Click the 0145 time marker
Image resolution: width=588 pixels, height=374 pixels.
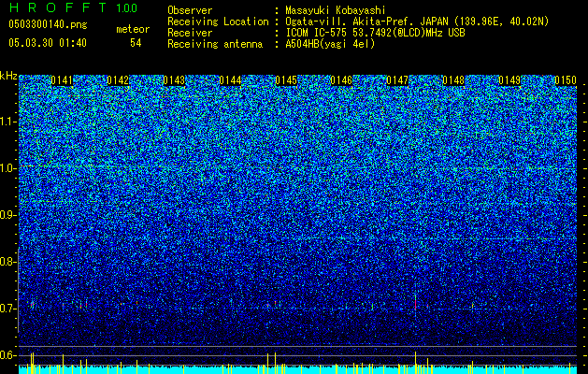[x=286, y=80]
